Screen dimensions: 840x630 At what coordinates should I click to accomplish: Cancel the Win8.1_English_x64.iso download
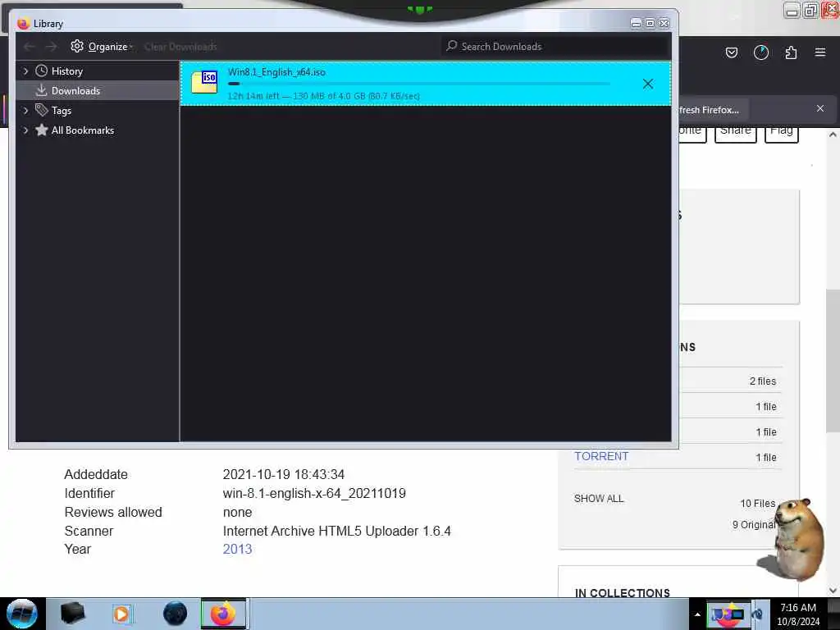pos(648,84)
